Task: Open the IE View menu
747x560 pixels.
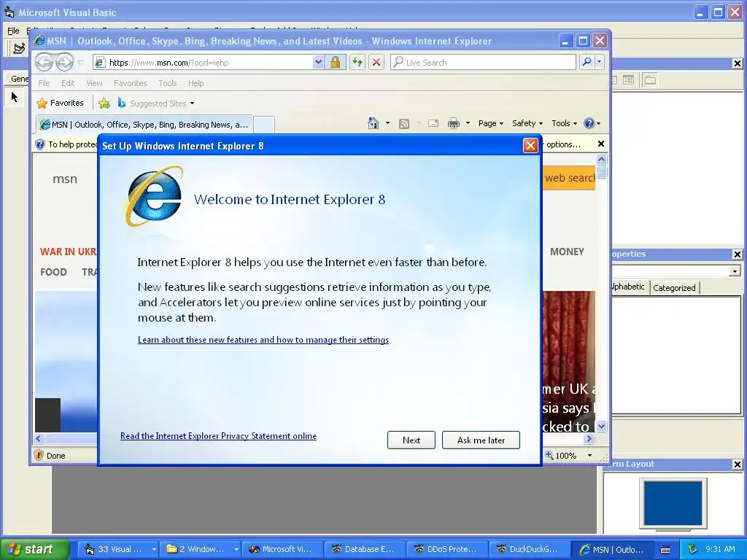Action: click(94, 83)
